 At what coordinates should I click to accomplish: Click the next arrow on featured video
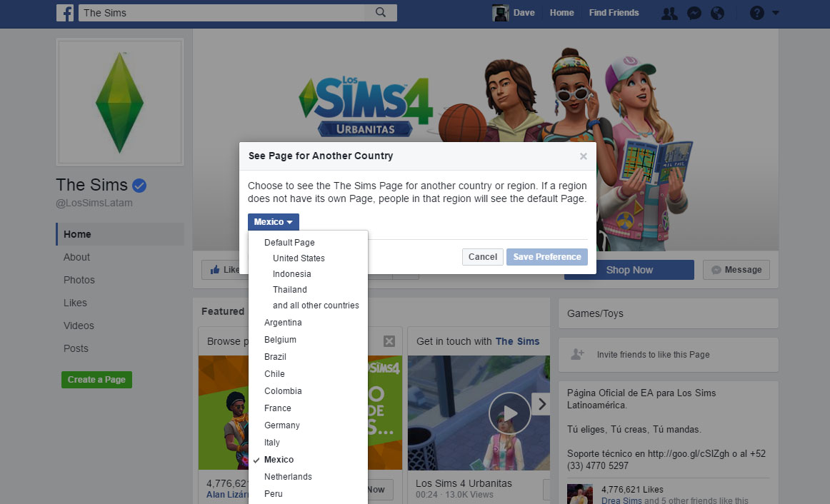pos(541,404)
